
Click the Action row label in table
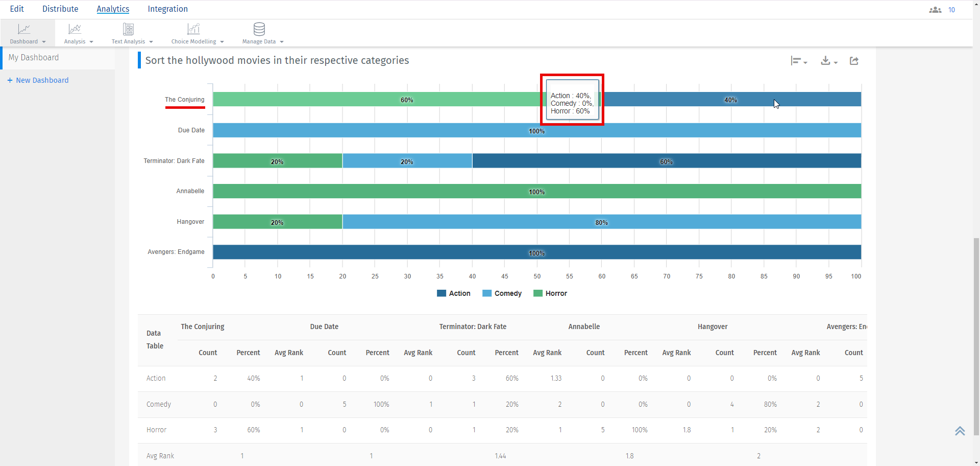coord(156,378)
